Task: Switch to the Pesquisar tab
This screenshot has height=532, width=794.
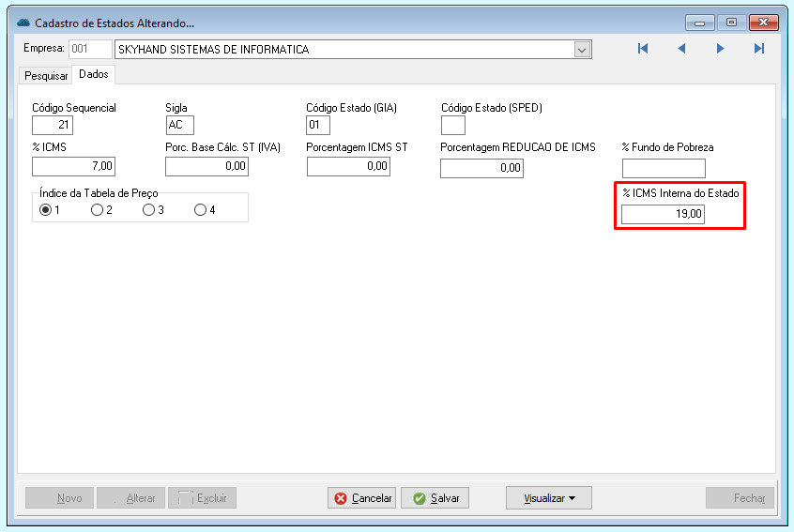Action: tap(47, 75)
